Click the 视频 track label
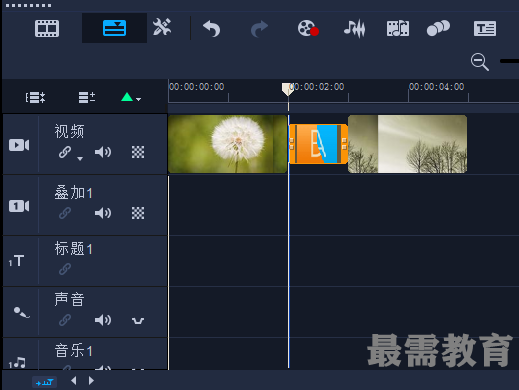The image size is (519, 390). click(x=69, y=131)
